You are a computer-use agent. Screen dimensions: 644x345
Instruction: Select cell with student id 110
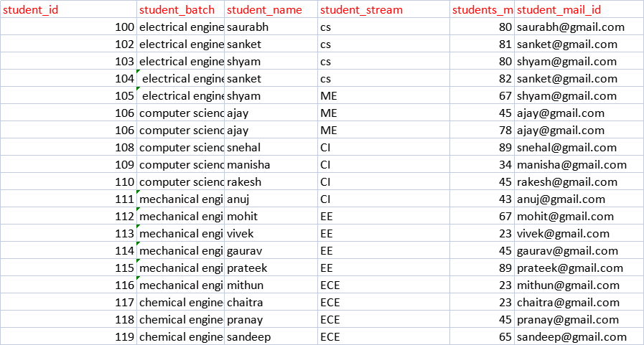tap(68, 181)
